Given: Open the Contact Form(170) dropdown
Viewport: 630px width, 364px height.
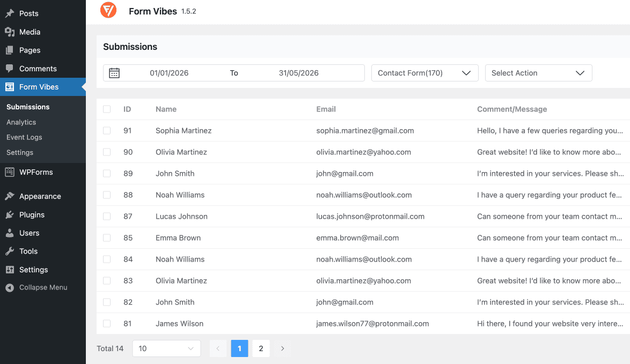Looking at the screenshot, I should (424, 73).
